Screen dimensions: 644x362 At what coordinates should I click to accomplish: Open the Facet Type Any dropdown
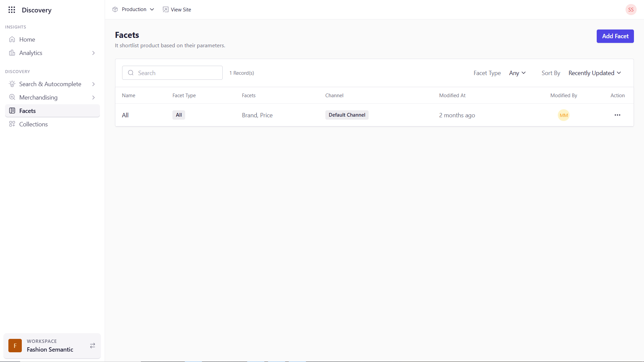[x=517, y=73]
